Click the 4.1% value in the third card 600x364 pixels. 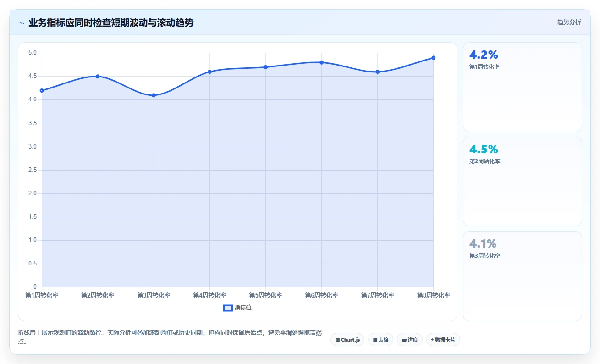pos(483,244)
